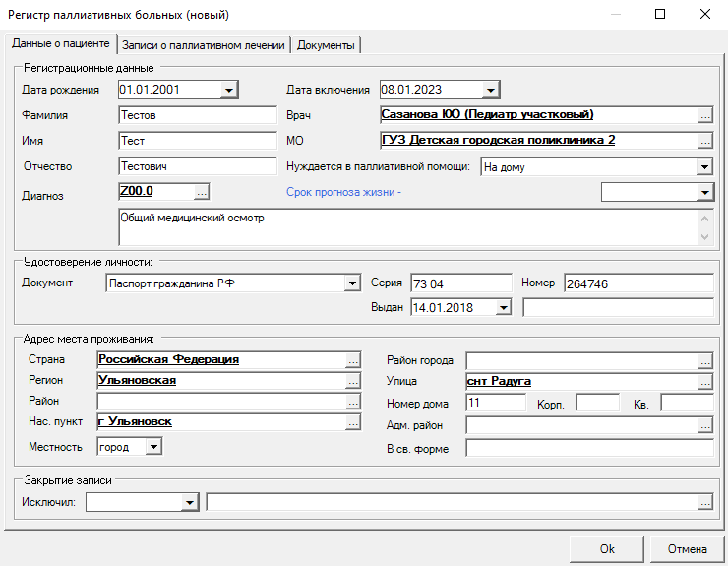Switch to Данные о пациенте tab
Viewport: 728px width, 566px height.
[x=61, y=43]
